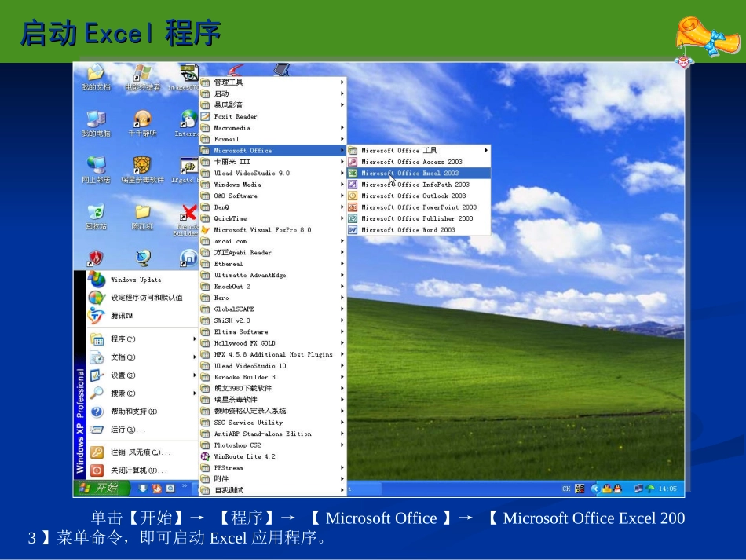Click the 注销 key icon
The image size is (746, 560).
pos(97,452)
